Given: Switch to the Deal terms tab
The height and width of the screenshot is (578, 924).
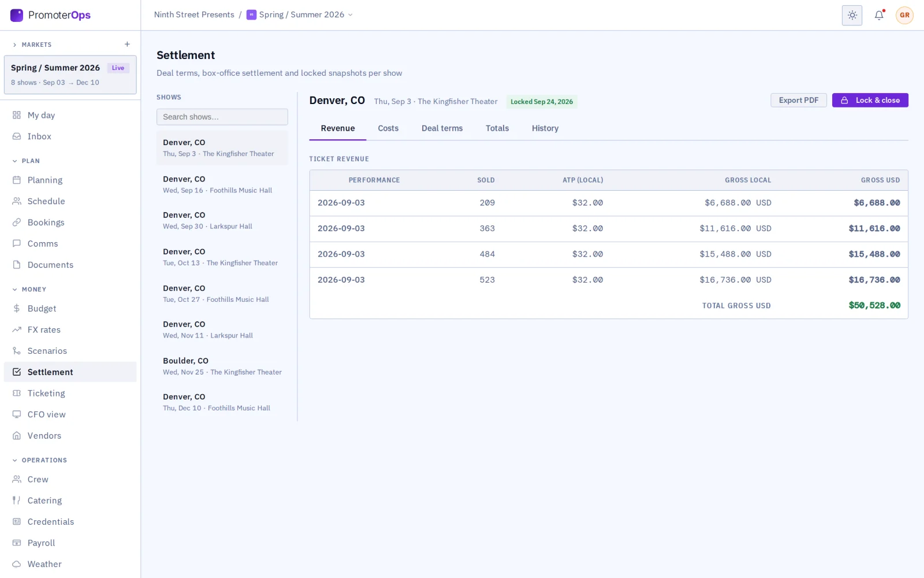Looking at the screenshot, I should click(442, 128).
